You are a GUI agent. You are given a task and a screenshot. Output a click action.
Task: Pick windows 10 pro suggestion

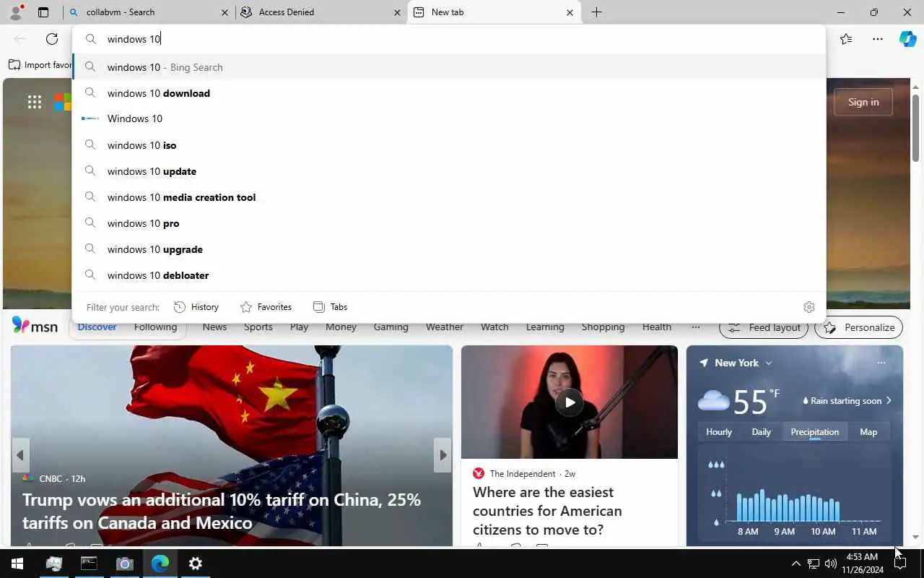click(x=449, y=223)
